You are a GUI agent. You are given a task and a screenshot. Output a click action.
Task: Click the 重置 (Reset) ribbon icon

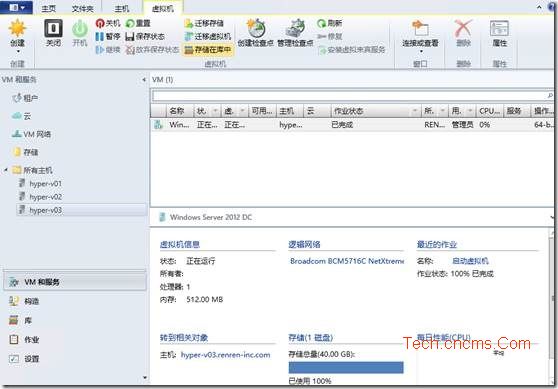coord(138,23)
